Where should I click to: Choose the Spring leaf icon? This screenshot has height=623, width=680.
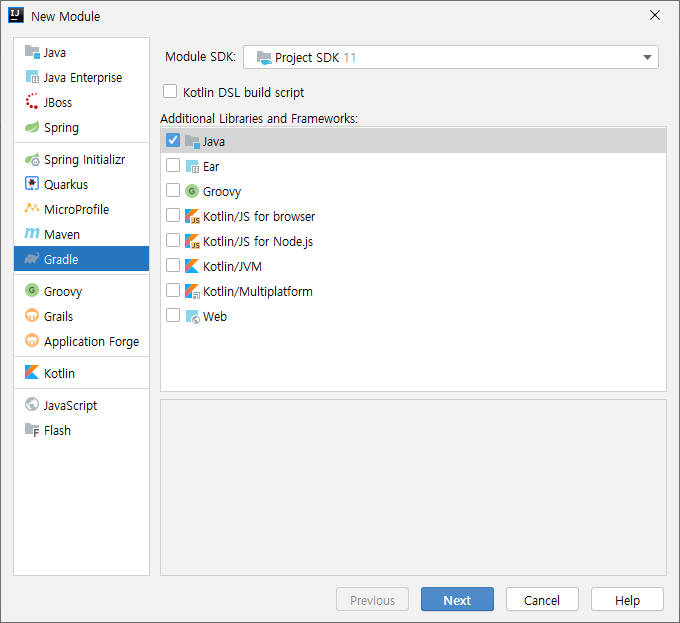click(x=32, y=128)
